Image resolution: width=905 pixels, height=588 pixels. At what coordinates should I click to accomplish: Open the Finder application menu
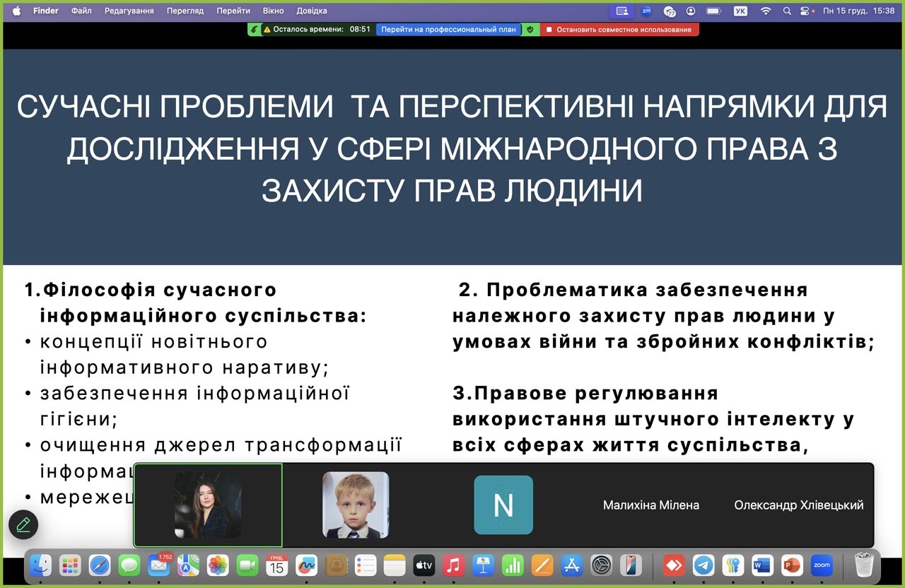click(46, 11)
